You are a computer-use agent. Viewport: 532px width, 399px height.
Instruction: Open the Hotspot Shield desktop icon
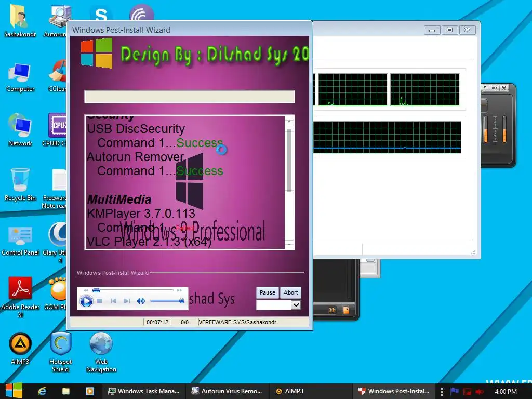(x=60, y=352)
